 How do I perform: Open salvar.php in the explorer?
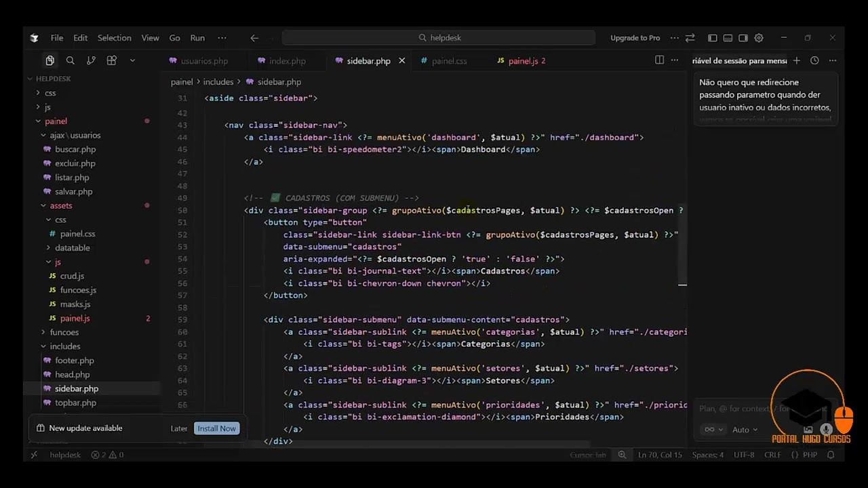pos(73,192)
